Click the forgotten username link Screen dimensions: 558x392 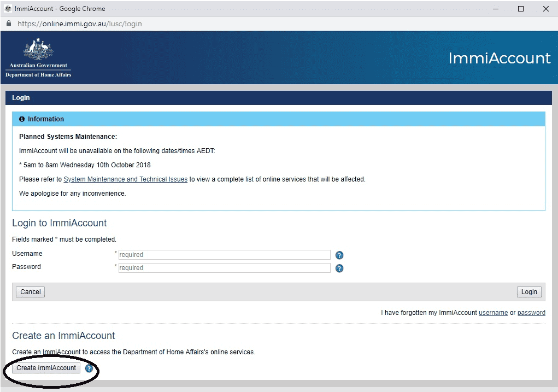(493, 312)
